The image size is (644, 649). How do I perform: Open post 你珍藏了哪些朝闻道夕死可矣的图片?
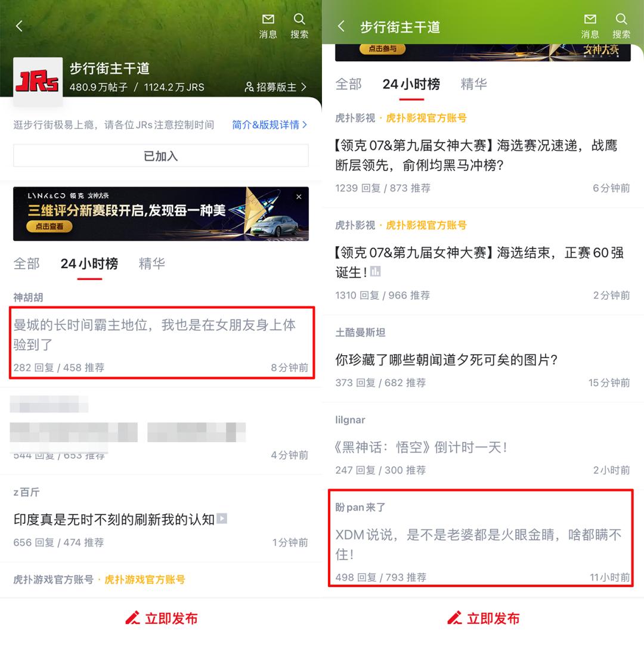(483, 359)
